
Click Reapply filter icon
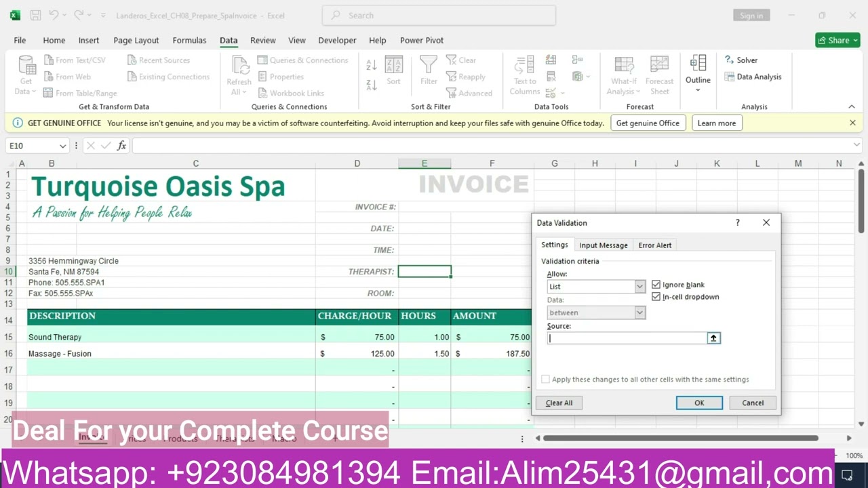[x=452, y=77]
